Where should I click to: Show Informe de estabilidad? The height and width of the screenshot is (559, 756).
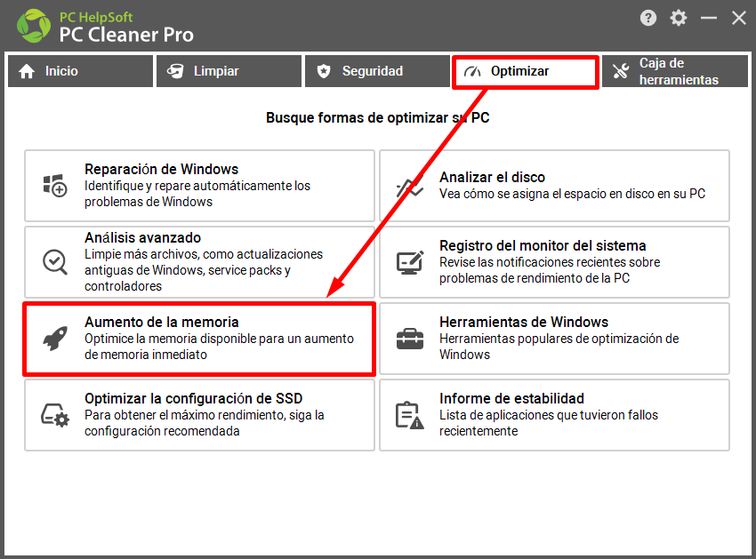coord(554,415)
